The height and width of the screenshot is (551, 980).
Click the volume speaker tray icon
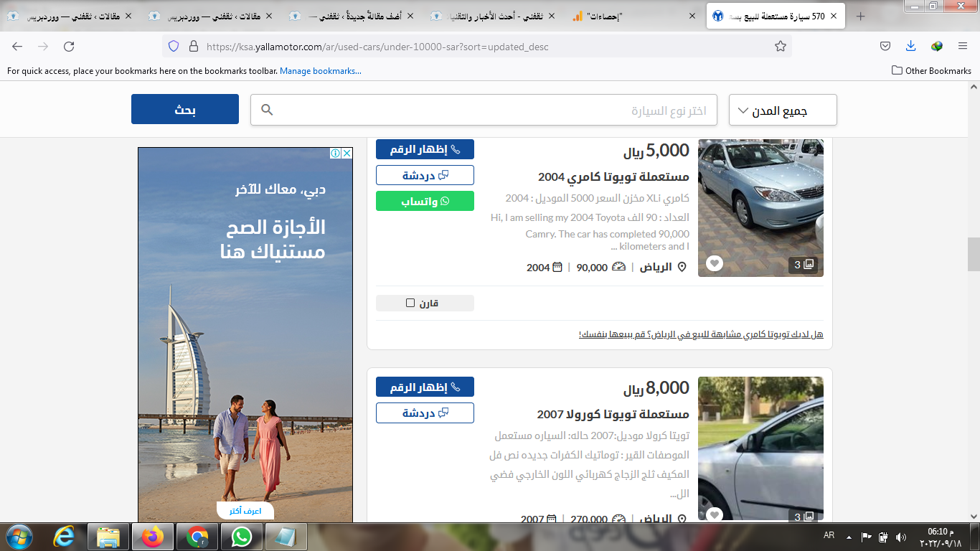901,537
